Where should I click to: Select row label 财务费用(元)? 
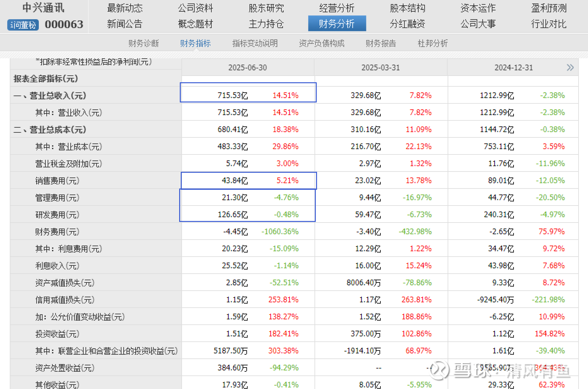57,232
